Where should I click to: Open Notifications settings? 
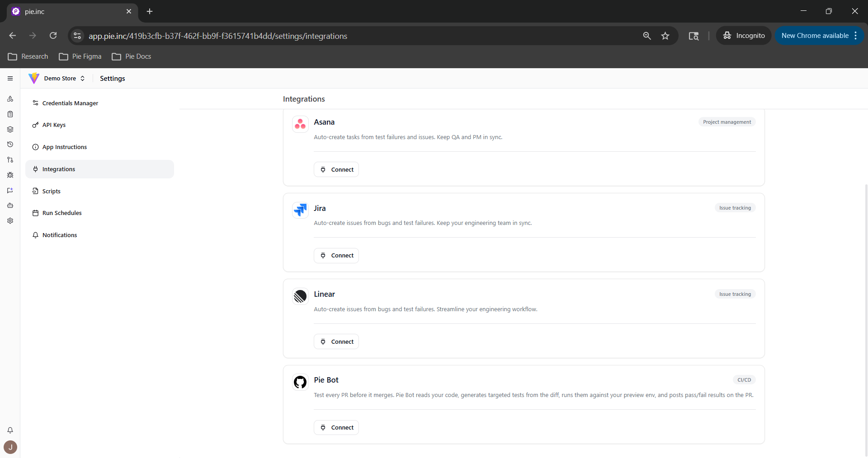click(x=99, y=235)
